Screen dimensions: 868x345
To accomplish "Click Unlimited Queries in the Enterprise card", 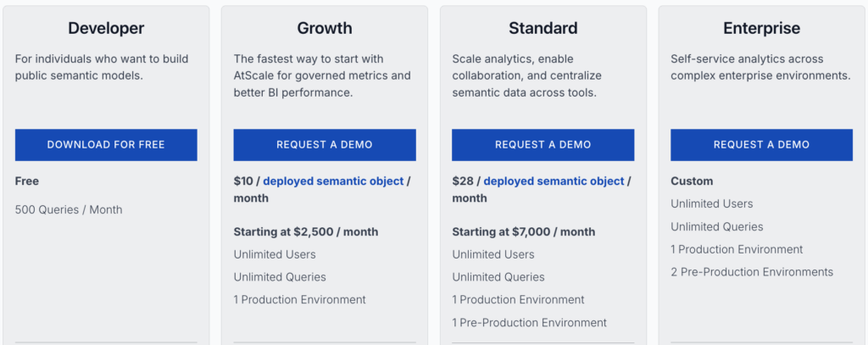I will pyautogui.click(x=716, y=226).
